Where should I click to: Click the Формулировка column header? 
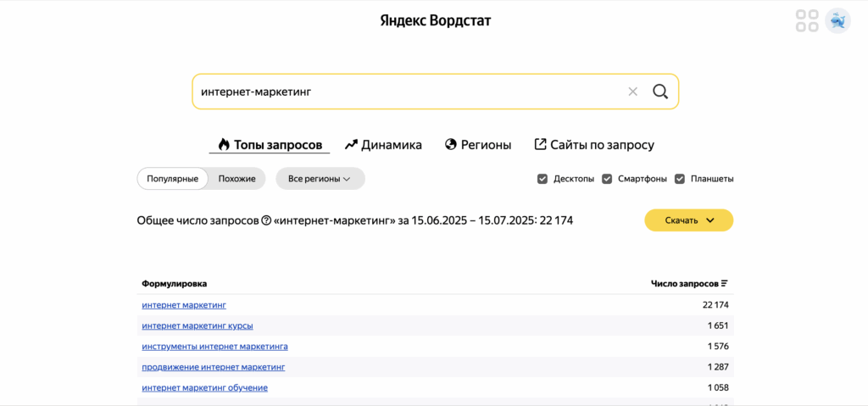[175, 284]
